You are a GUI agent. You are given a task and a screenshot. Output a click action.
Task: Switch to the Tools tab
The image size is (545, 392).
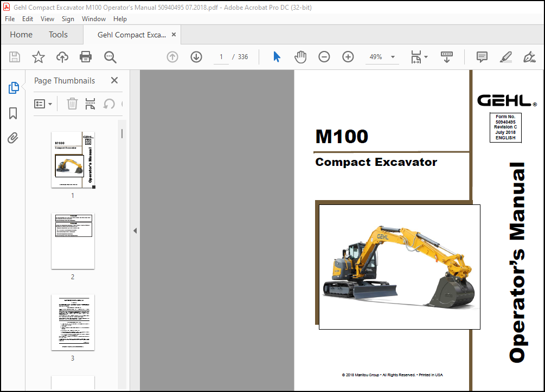click(x=58, y=34)
